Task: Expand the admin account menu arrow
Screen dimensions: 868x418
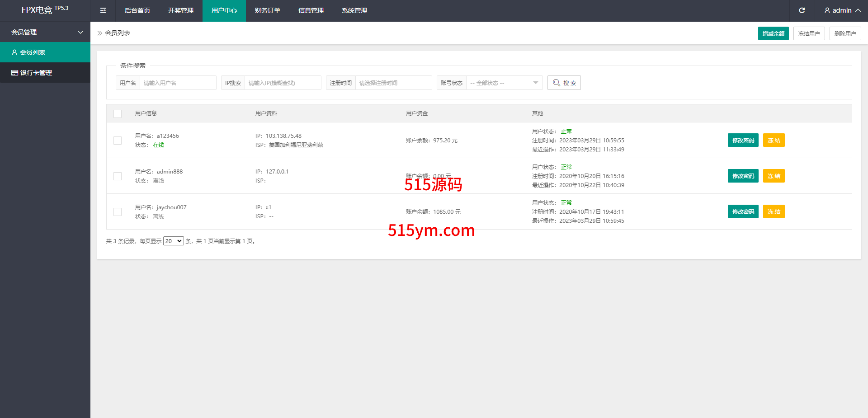Action: 858,10
